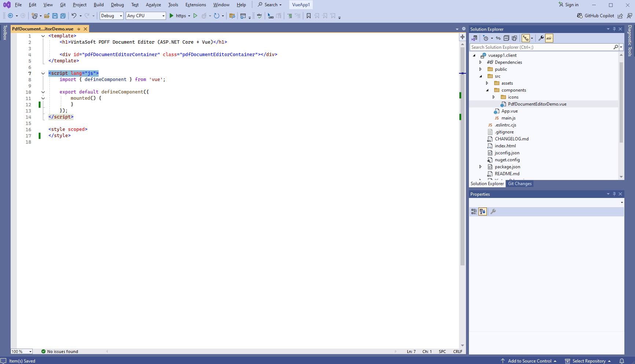The image size is (635, 364).
Task: Switch to the Git Changes tab
Action: click(x=520, y=184)
